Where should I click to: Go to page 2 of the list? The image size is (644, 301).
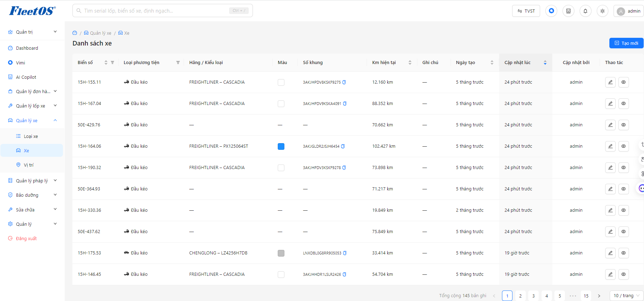click(520, 296)
